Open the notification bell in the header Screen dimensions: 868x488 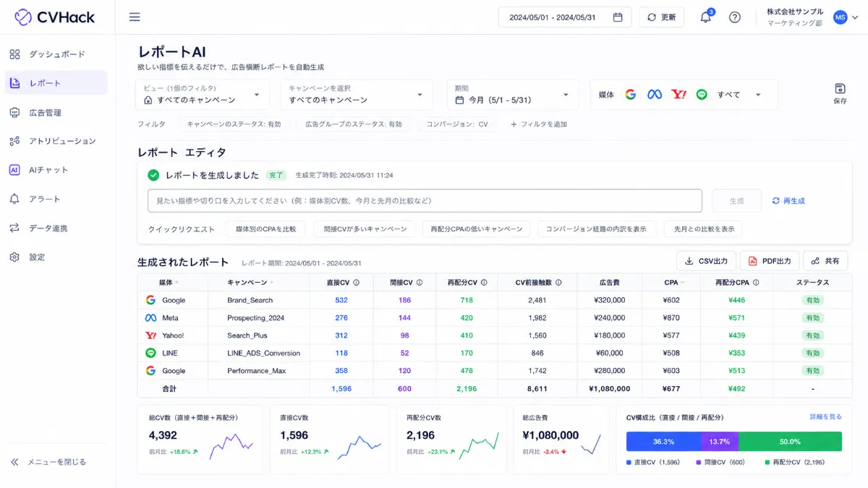point(706,17)
